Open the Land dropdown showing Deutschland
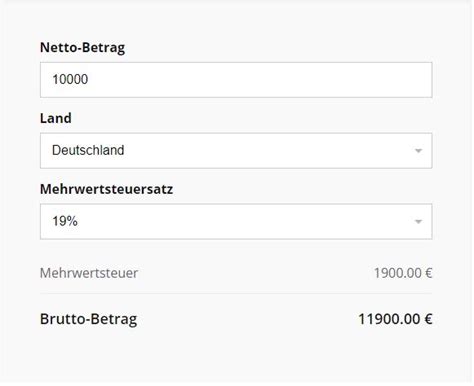This screenshot has width=474, height=386. click(236, 151)
